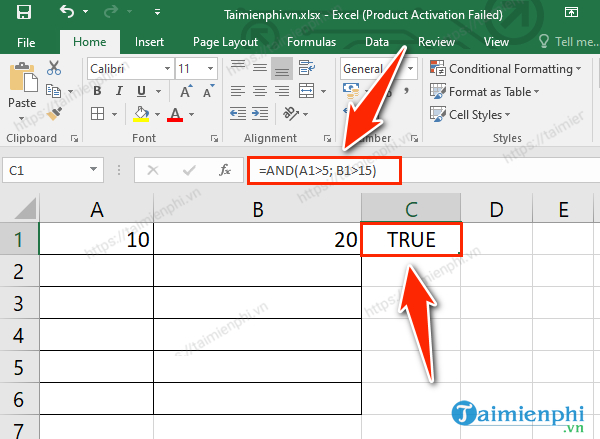600x439 pixels.
Task: Save the workbook with the floppy icon
Action: point(24,13)
